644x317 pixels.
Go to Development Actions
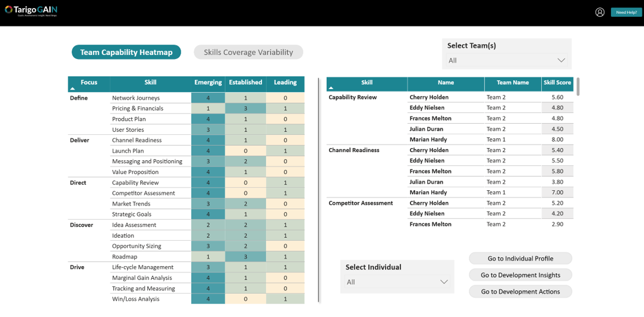click(x=520, y=292)
